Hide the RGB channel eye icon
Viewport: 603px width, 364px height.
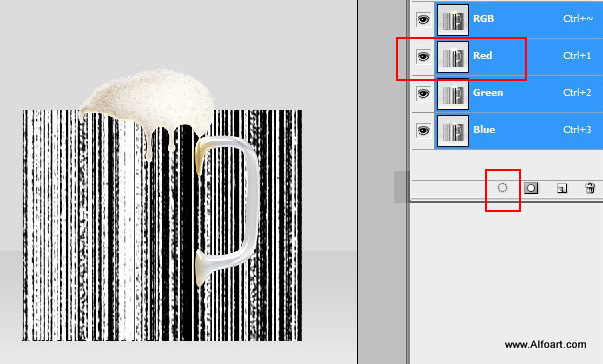(x=423, y=19)
